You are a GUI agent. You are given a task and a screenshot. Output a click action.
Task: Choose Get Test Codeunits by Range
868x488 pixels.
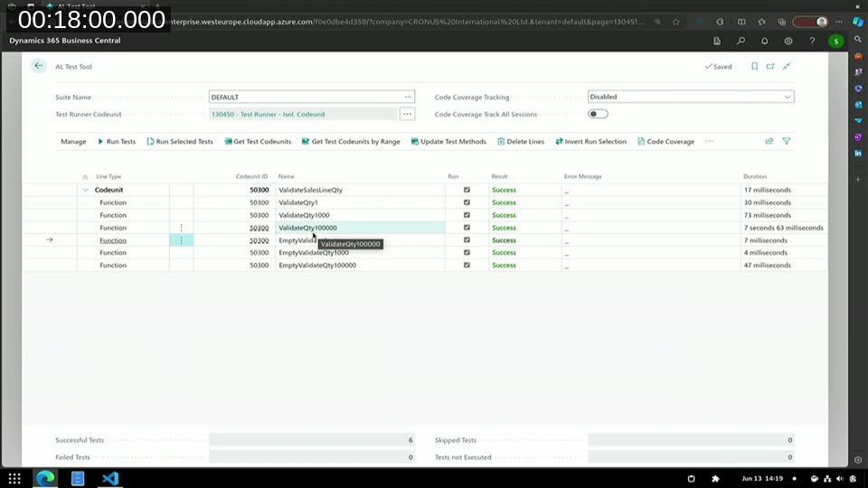pos(351,142)
